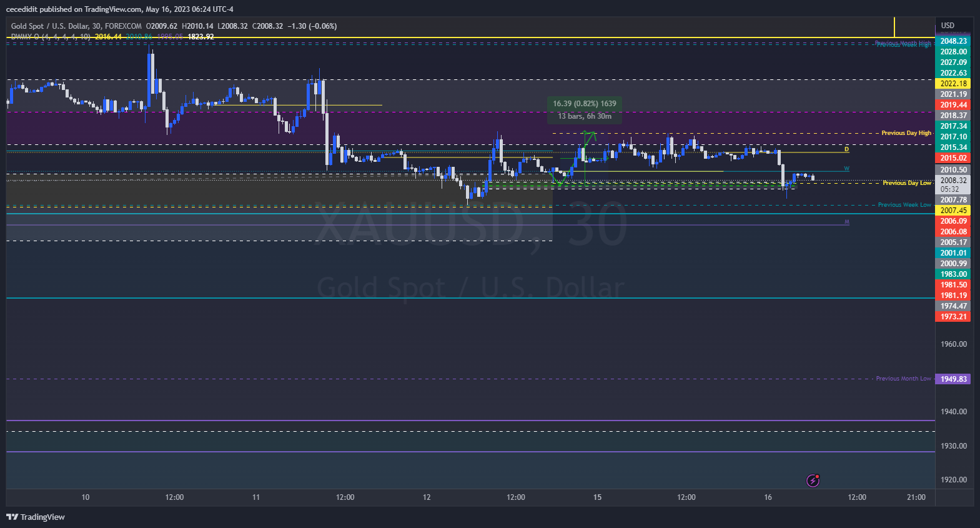Click the date 15 on time axis
Viewport: 980px width, 528px height.
[x=597, y=497]
